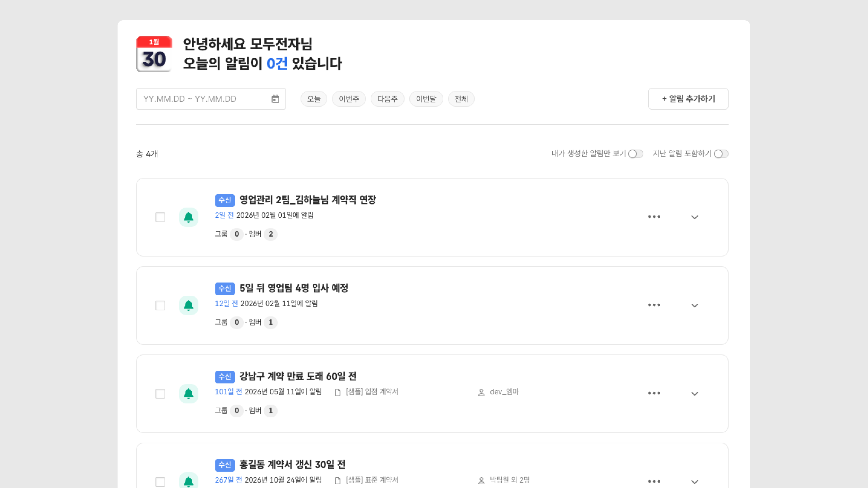Open three-dot menu for 5일 뒤 영업팀 alert
868x488 pixels.
654,305
